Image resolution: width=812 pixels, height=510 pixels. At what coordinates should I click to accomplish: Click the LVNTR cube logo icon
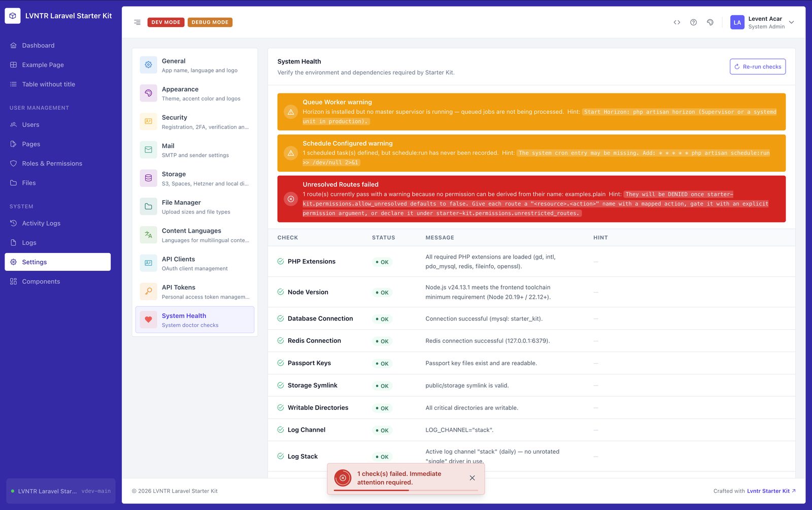point(13,16)
